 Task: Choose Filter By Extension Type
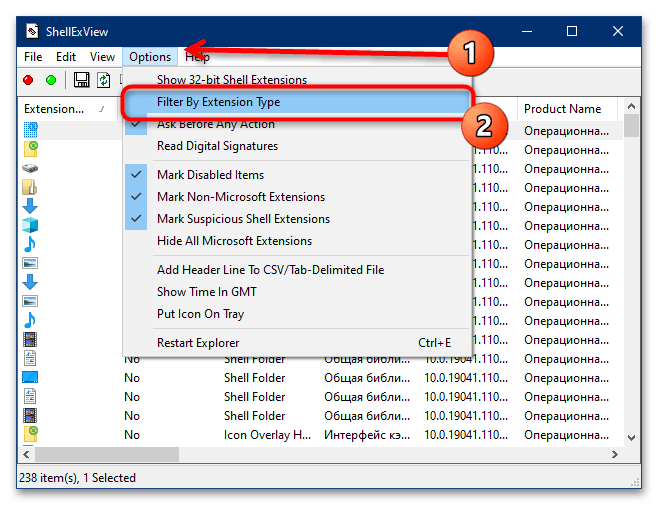(x=297, y=102)
